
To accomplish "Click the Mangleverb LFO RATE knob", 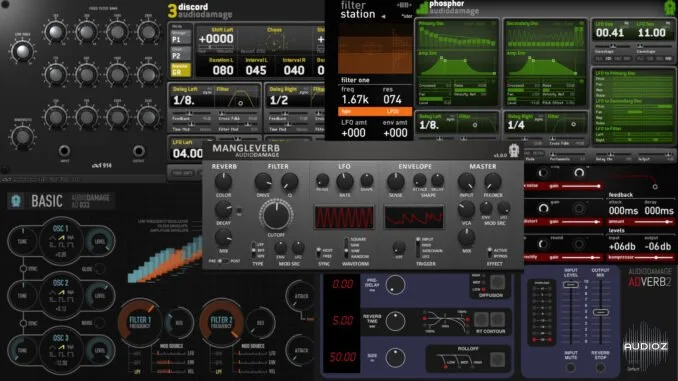I will (345, 182).
